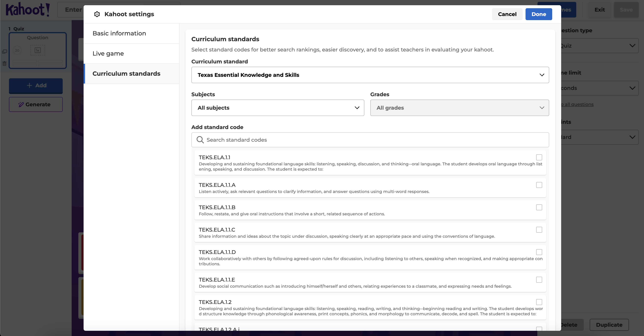Click the image placeholder icon in slide thumbnail
This screenshot has height=336, width=644.
pos(38,50)
